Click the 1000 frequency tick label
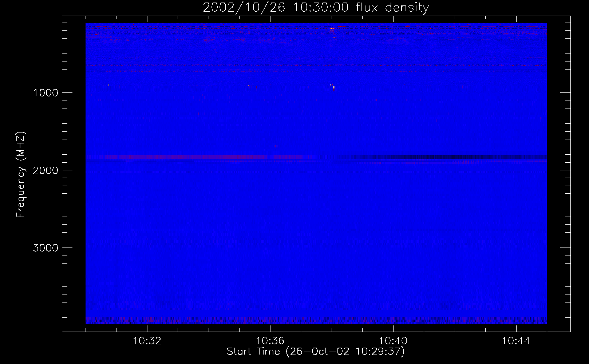The height and width of the screenshot is (364, 589). pos(46,93)
